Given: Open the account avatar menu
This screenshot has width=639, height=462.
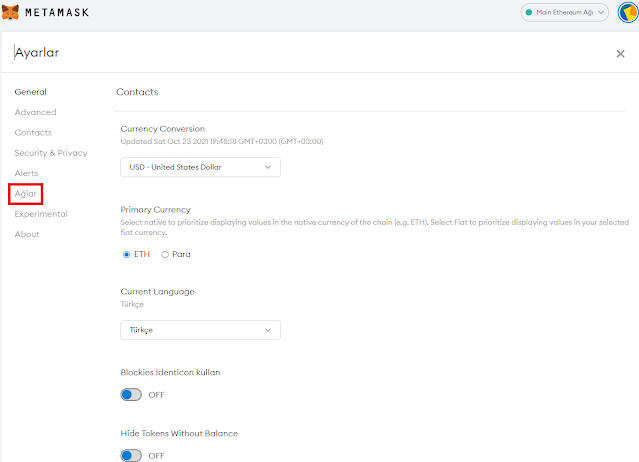Looking at the screenshot, I should (x=624, y=13).
